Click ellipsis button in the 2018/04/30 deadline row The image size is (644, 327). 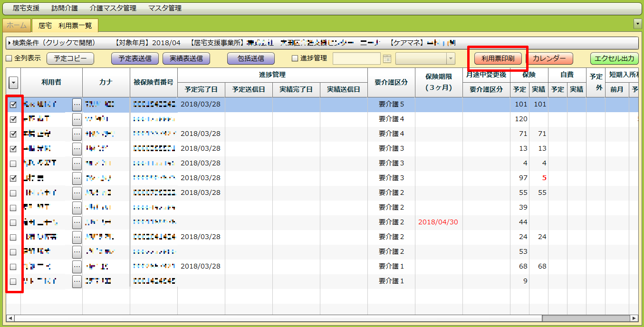(77, 222)
